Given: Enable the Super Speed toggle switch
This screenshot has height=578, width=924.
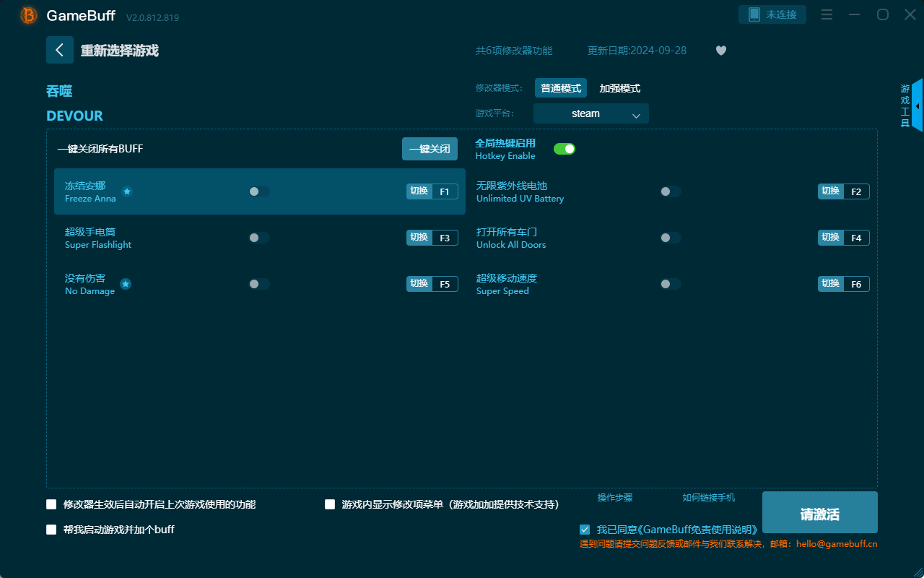Looking at the screenshot, I should tap(671, 283).
